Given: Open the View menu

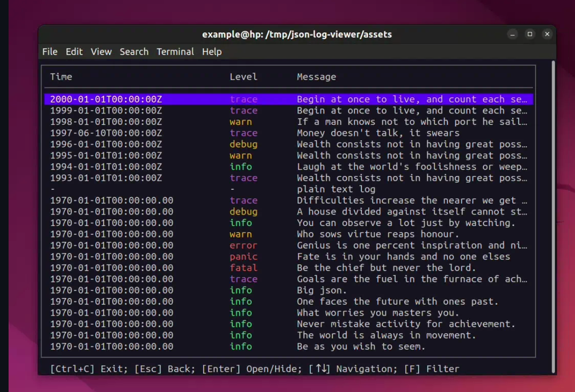Looking at the screenshot, I should 101,52.
